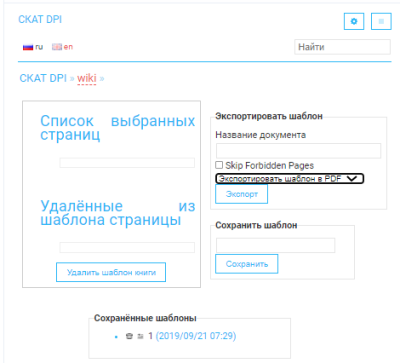Open the gear settings button
400x363 pixels.
(354, 22)
